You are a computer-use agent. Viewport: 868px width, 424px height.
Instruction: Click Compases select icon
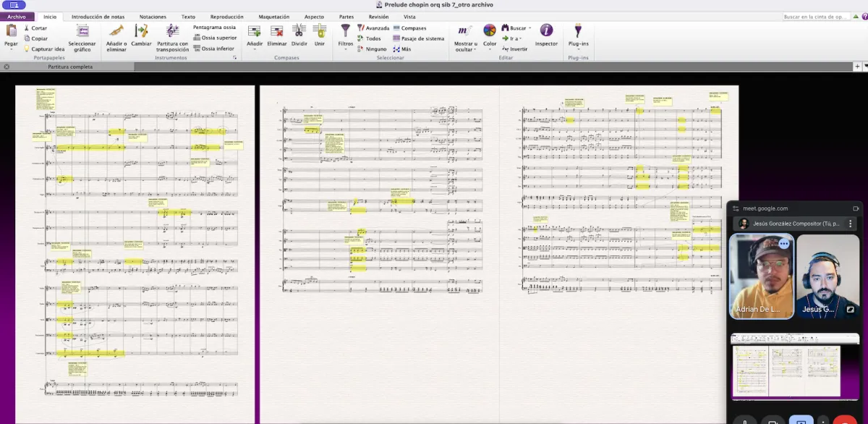[396, 28]
